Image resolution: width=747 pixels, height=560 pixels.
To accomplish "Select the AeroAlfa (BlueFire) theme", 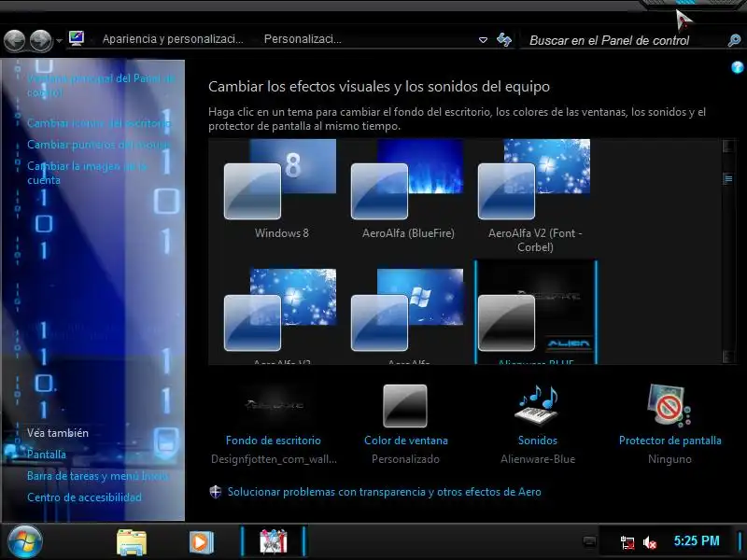I will click(407, 189).
